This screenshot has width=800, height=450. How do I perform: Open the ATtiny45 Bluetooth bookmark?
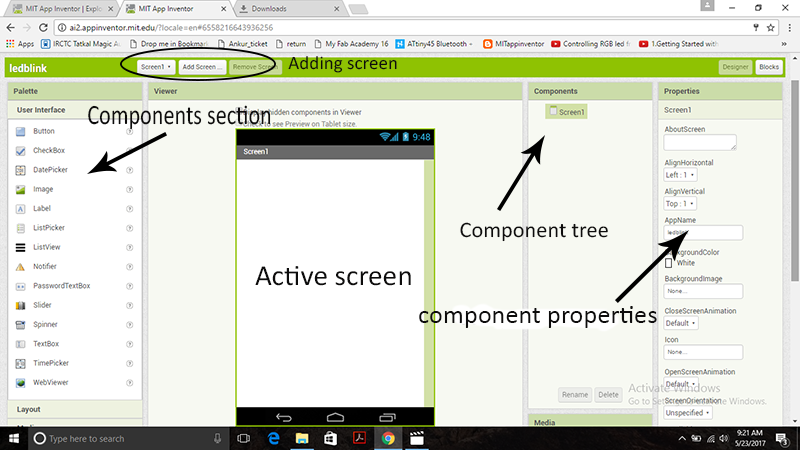tap(434, 44)
